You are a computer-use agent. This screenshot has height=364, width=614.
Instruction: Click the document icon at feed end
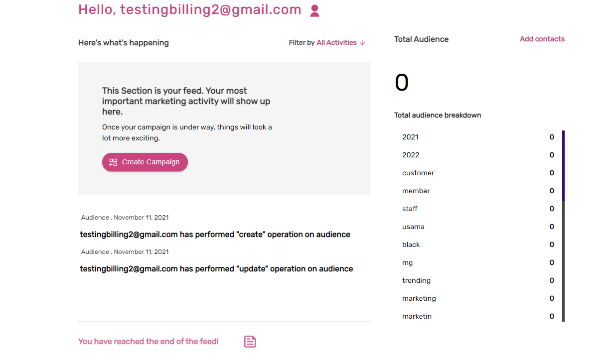click(250, 342)
